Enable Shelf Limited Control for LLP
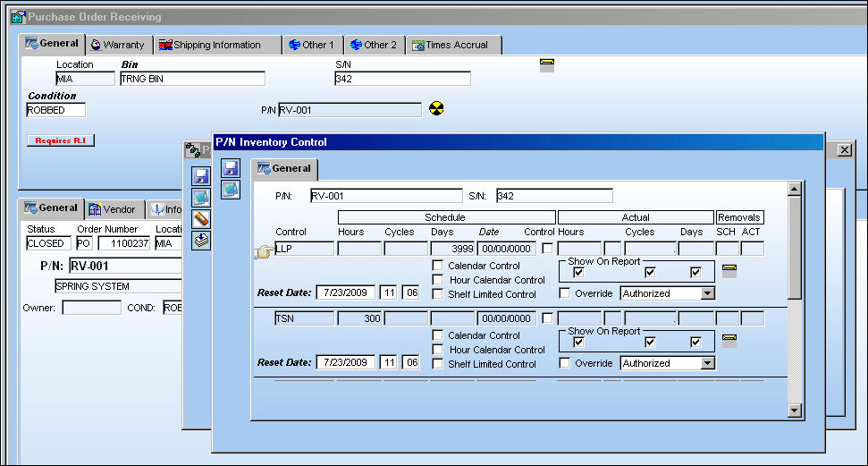The width and height of the screenshot is (868, 466). (x=437, y=294)
